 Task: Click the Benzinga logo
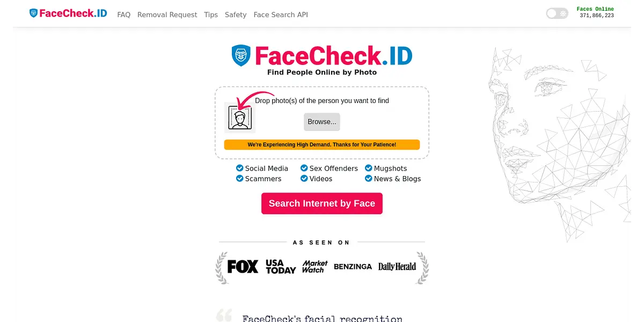pos(353,267)
